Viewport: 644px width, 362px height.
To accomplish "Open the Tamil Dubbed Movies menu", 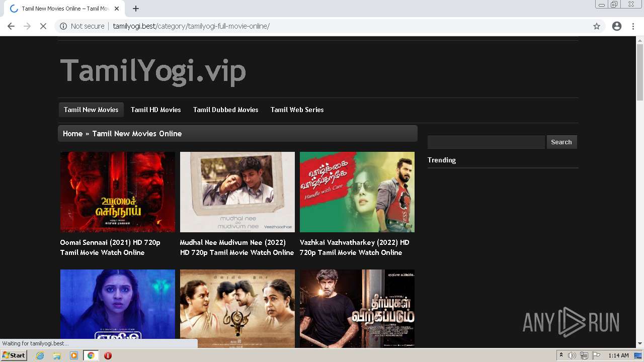I will (x=226, y=110).
